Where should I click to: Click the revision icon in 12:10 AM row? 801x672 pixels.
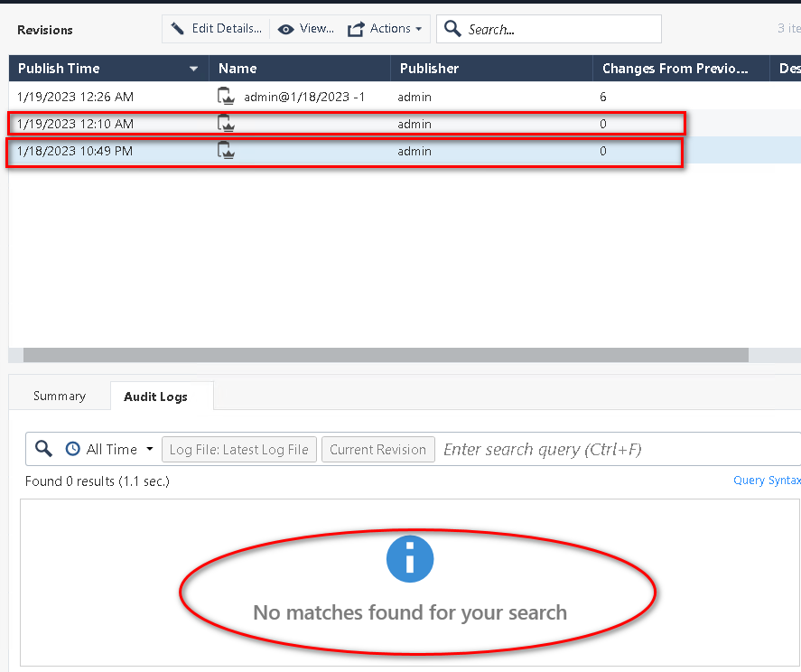click(226, 124)
